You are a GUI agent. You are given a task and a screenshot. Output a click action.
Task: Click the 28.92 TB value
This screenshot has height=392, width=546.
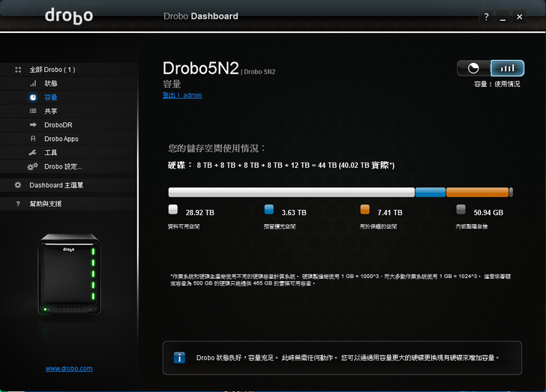(x=199, y=213)
